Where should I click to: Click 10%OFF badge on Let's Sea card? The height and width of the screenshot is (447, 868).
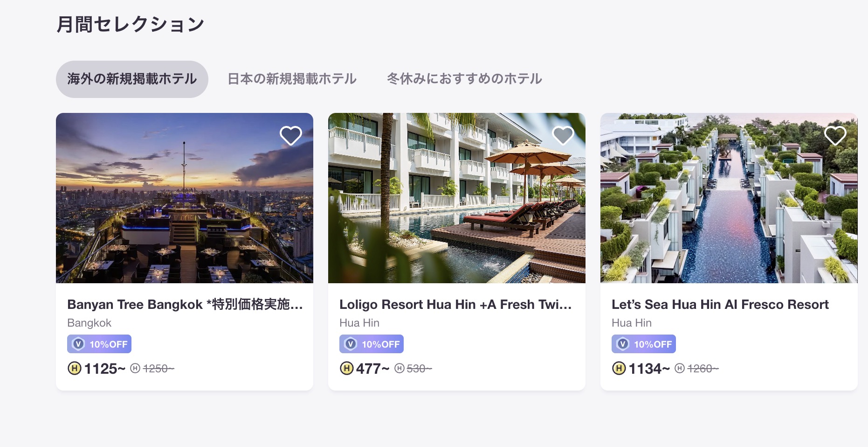(644, 344)
